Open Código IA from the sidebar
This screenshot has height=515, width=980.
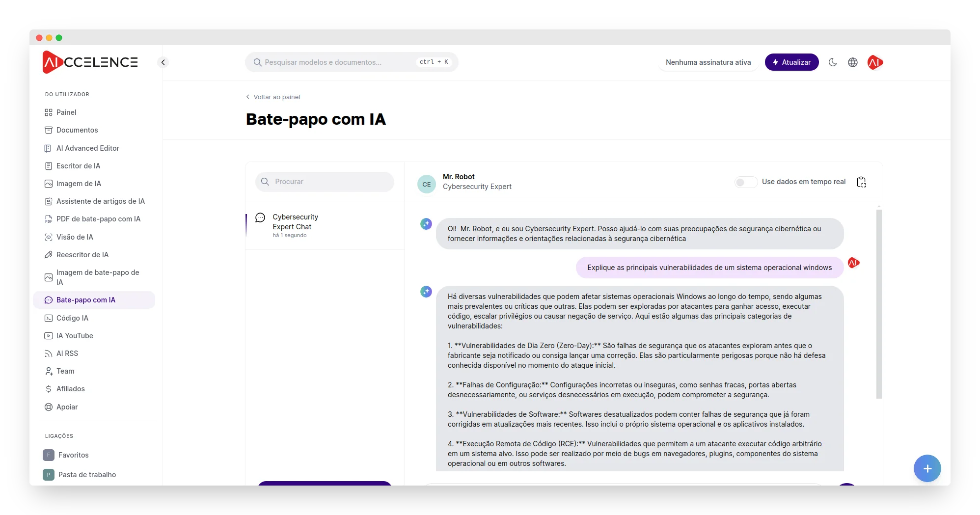pyautogui.click(x=72, y=318)
